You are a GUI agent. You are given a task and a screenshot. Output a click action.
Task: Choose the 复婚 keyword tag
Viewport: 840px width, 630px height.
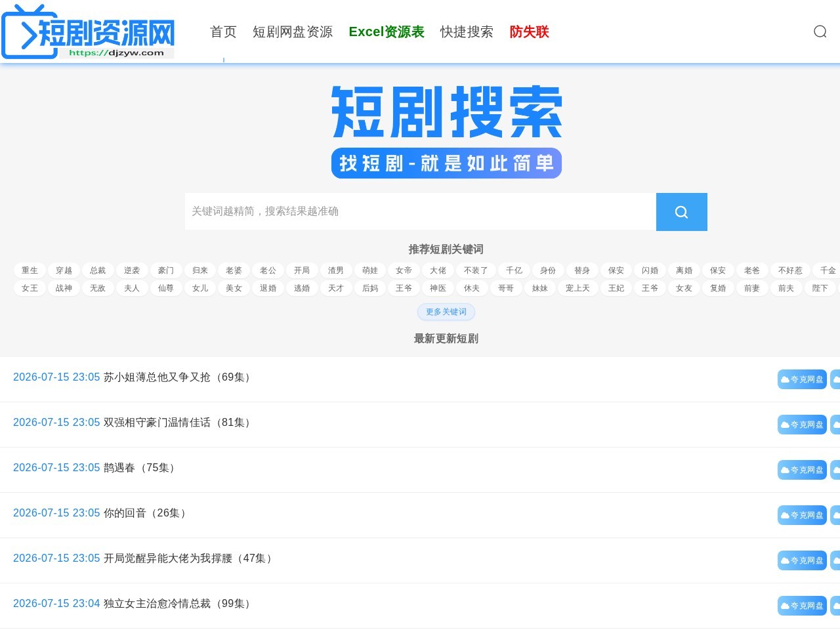[718, 288]
